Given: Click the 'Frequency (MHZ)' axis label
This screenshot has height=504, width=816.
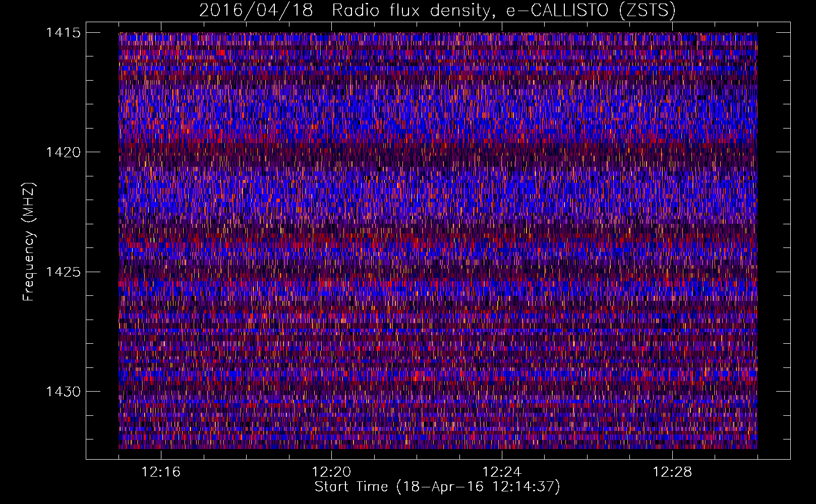Looking at the screenshot, I should coord(29,242).
